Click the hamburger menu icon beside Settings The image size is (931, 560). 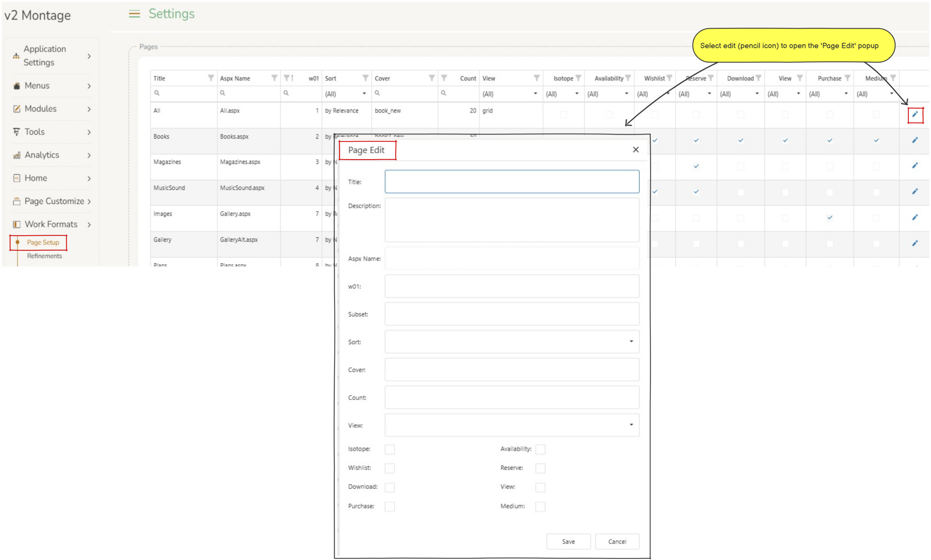click(x=134, y=14)
